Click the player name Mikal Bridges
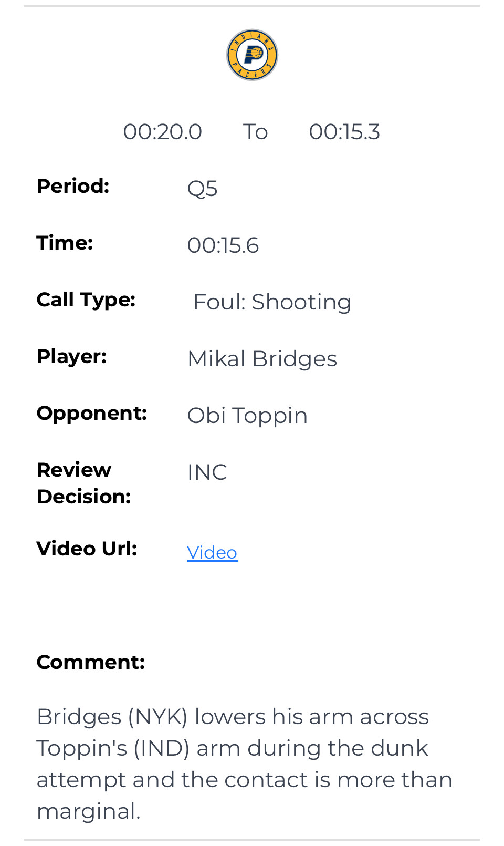This screenshot has width=504, height=846. [x=262, y=358]
